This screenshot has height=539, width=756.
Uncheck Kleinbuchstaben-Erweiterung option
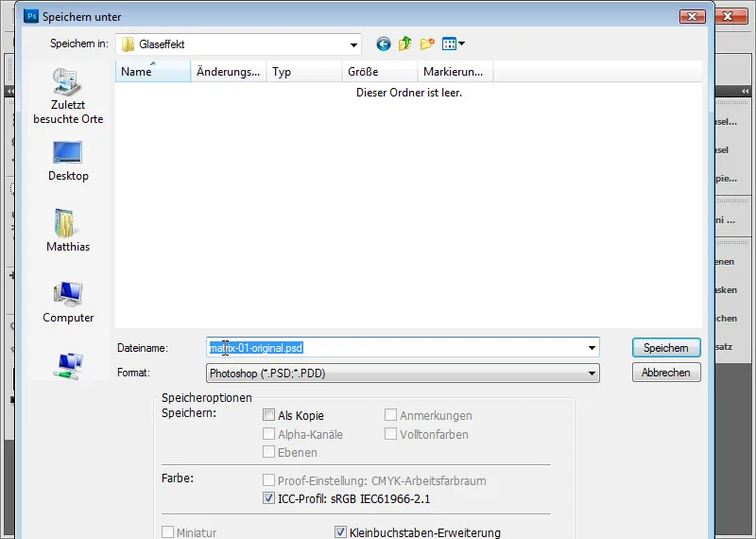[x=340, y=532]
